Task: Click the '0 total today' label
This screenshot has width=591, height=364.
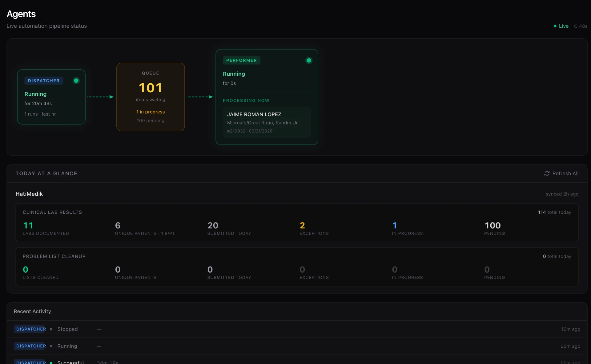Action: pos(557,256)
